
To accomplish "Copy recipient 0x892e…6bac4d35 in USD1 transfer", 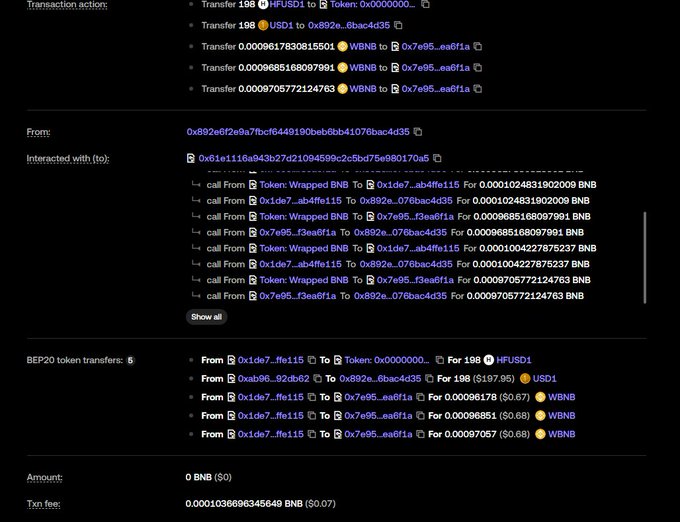I will [x=429, y=378].
